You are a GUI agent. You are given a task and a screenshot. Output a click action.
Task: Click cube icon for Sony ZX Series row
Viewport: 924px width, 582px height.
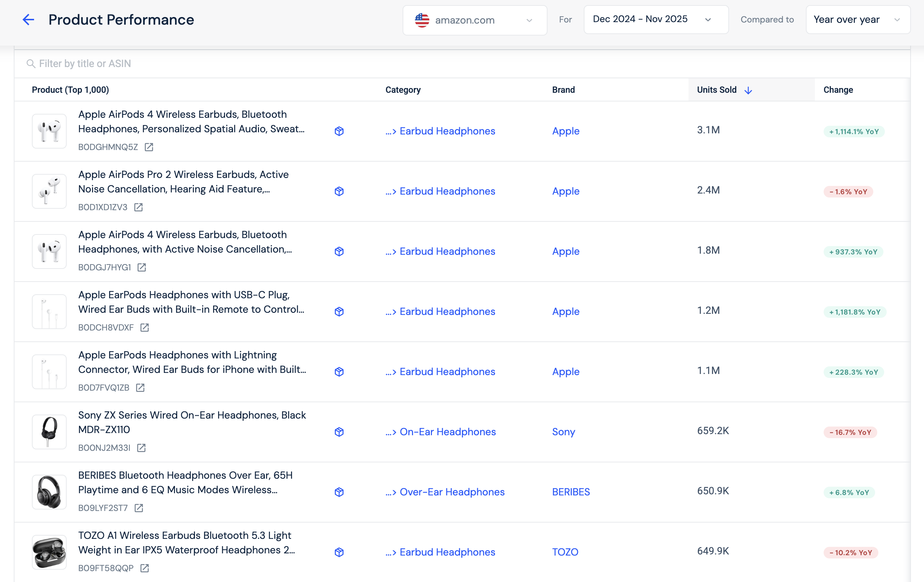339,432
